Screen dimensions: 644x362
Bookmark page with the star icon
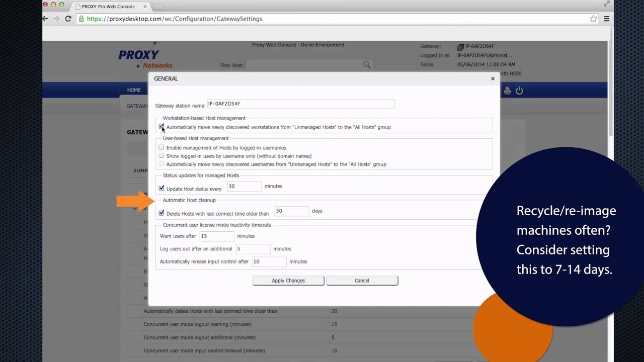click(x=593, y=19)
